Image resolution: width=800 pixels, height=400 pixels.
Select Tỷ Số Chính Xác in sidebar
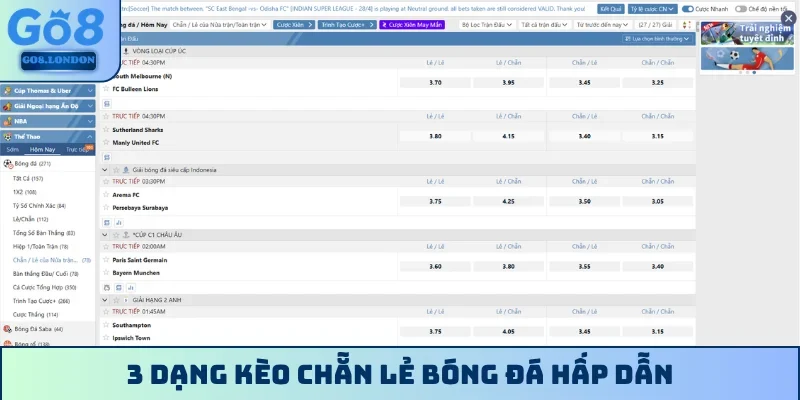click(39, 206)
